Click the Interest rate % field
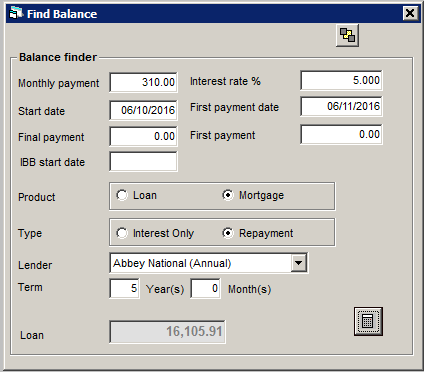This screenshot has height=372, width=424. 341,80
